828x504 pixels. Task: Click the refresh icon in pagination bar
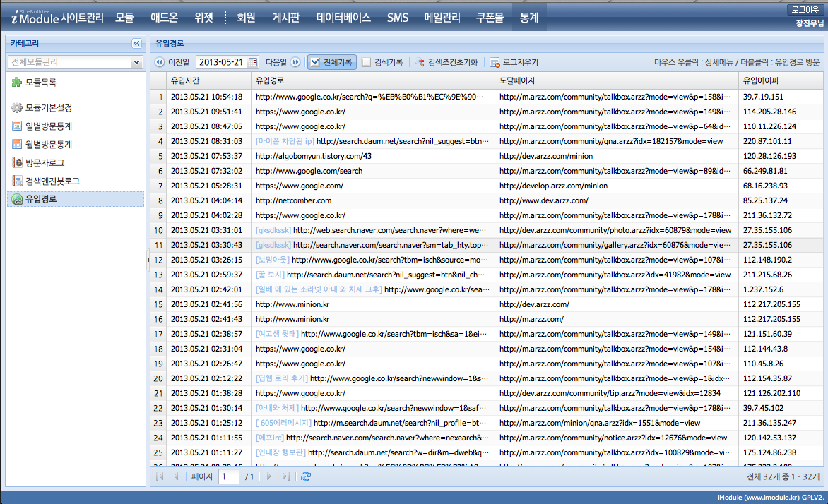(305, 477)
